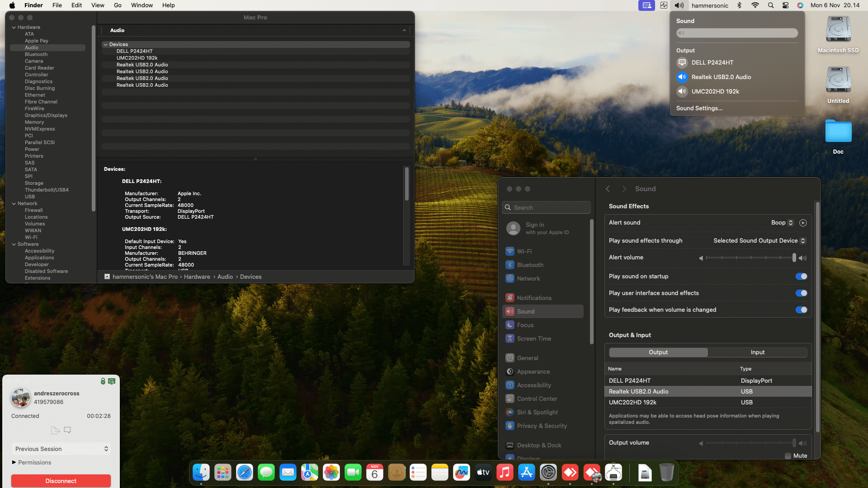Open Maps from the Dock
The height and width of the screenshot is (488, 868).
click(310, 473)
